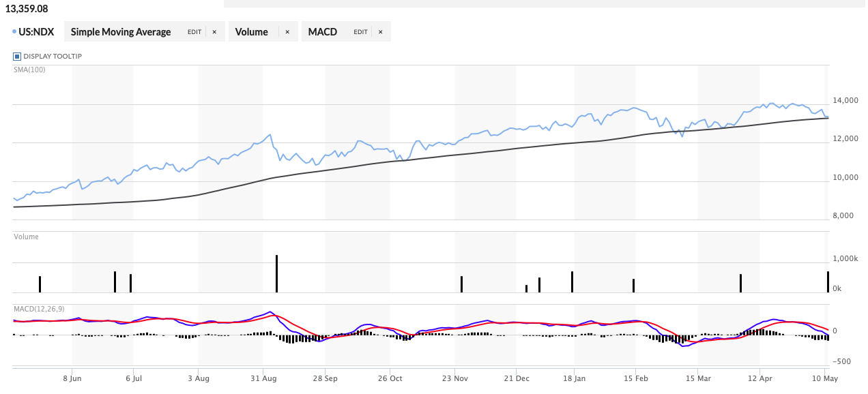Select the Simple Moving Average chip label
Screen dimensions: 868x394
click(121, 31)
